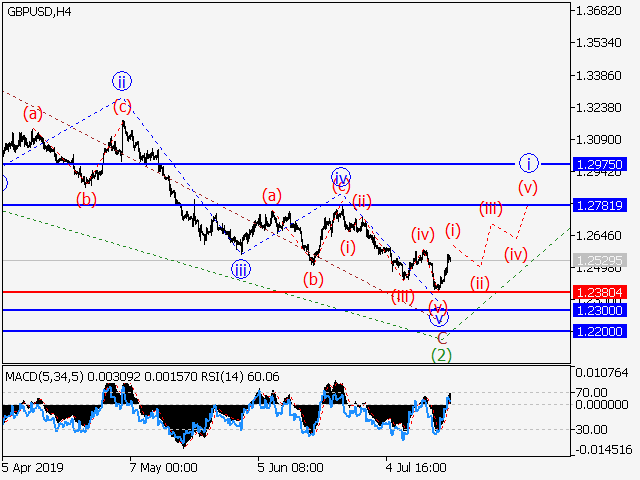Click the 70.00 RSI level label
This screenshot has height=480, width=640.
(591, 393)
